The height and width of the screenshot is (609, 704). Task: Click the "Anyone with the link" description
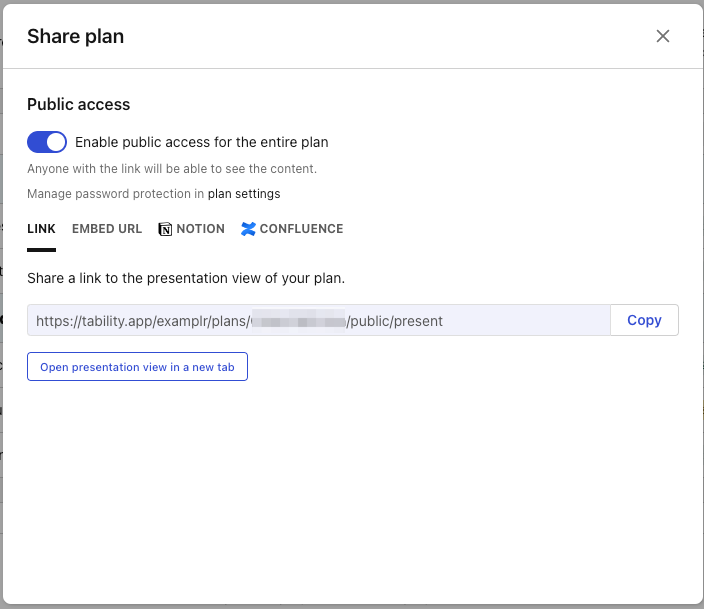click(x=172, y=168)
